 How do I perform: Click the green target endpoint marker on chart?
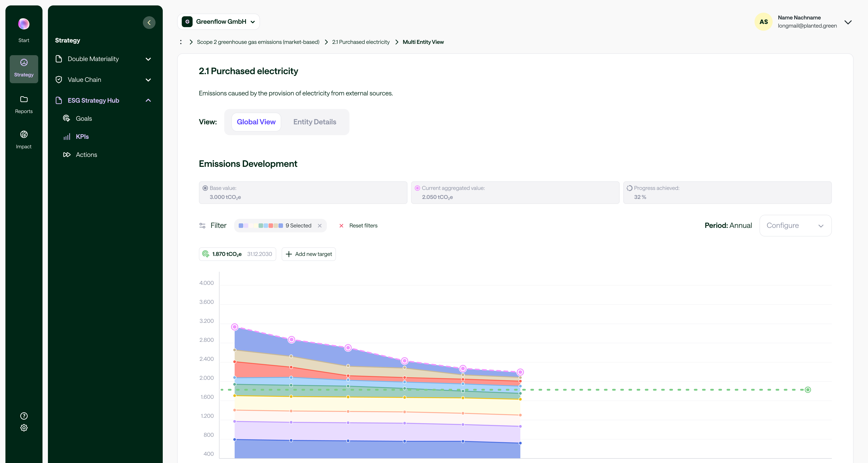click(808, 390)
